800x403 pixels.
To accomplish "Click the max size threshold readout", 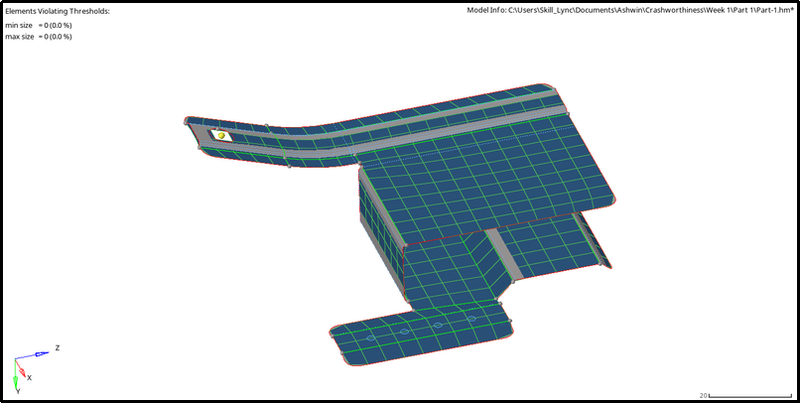I will point(38,37).
